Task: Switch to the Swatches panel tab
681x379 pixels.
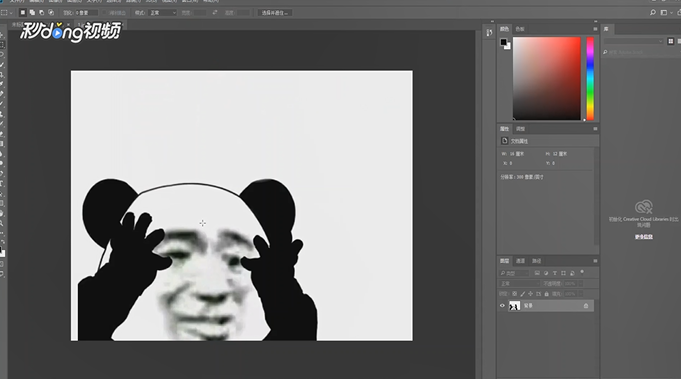Action: pyautogui.click(x=520, y=29)
